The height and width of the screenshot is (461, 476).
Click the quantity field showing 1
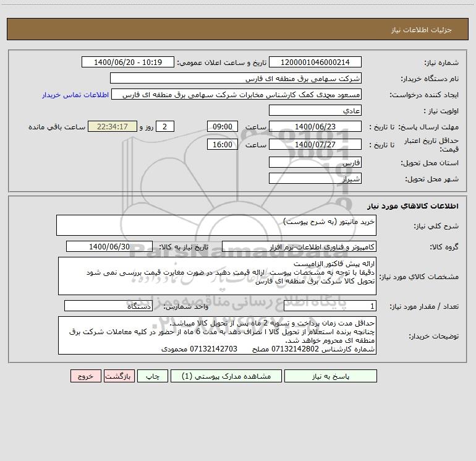330,306
